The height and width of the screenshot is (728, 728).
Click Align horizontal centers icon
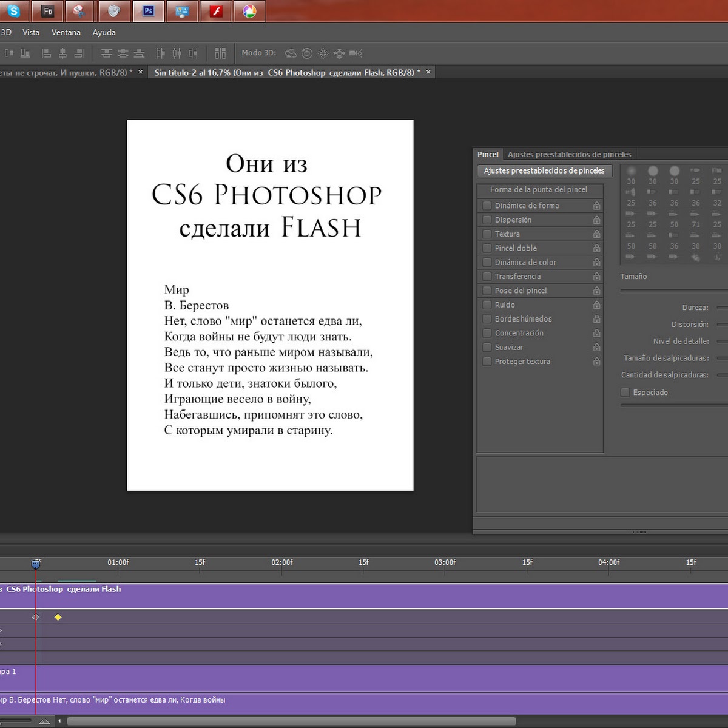pyautogui.click(x=62, y=53)
